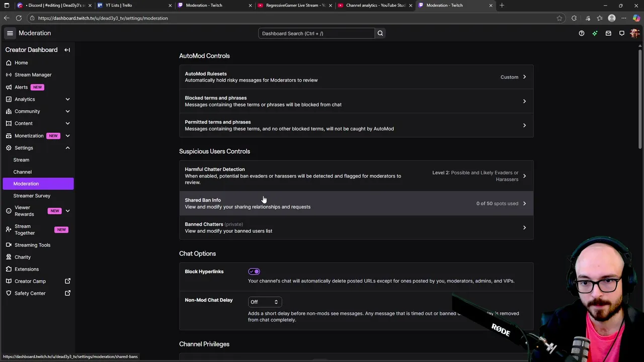Click the '0 of 50 spots used' text

(497, 204)
